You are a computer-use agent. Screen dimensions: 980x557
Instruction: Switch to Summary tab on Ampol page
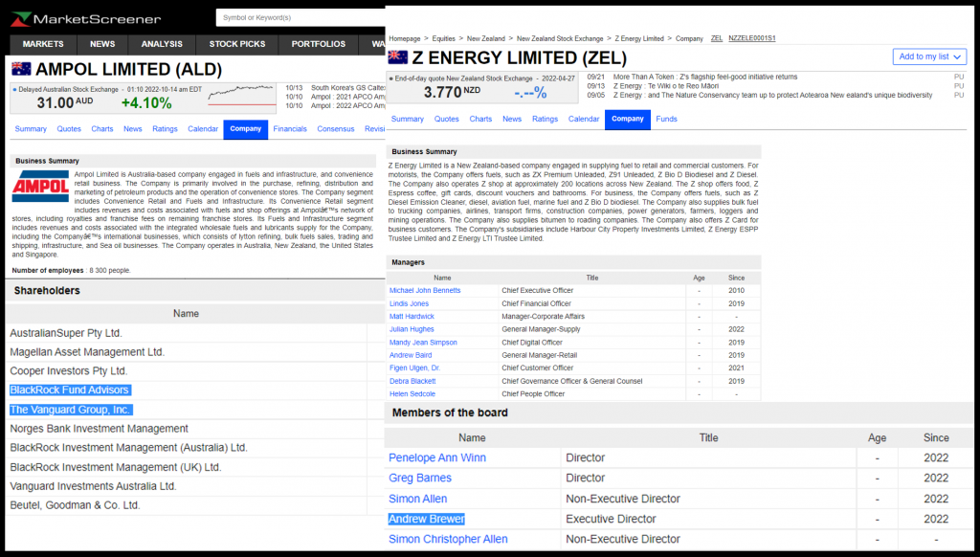coord(31,129)
